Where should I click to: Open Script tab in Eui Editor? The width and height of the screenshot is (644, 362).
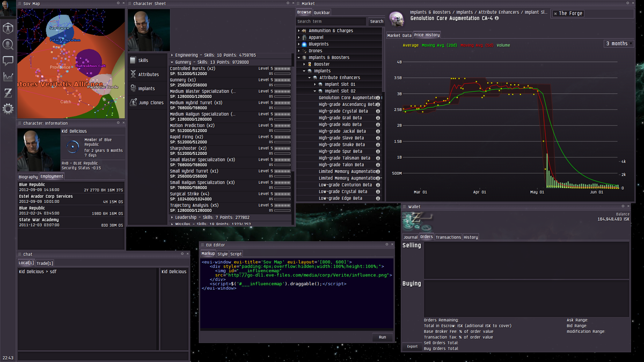point(236,254)
